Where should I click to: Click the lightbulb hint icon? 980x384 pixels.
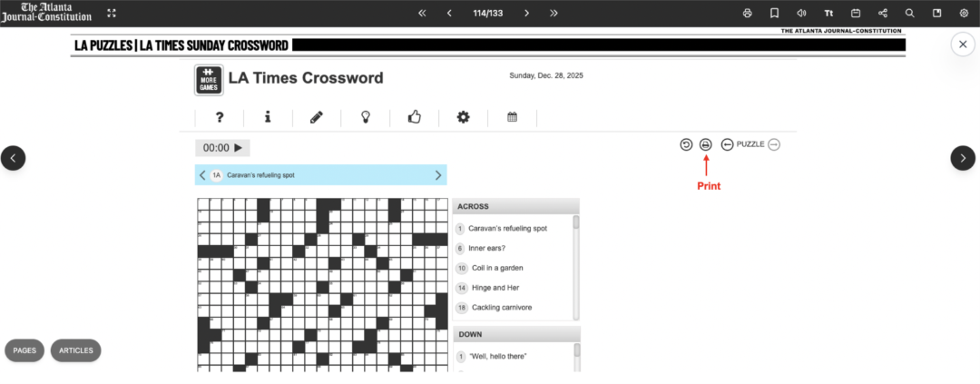367,117
